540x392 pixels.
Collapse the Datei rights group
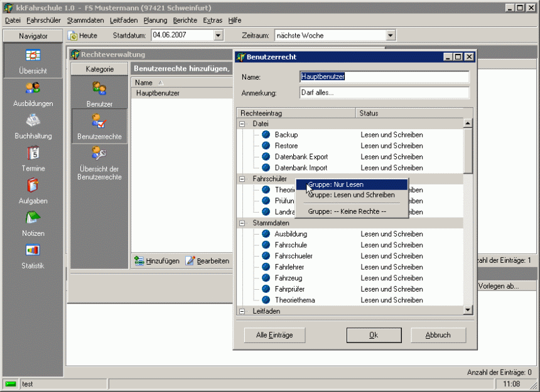click(242, 124)
